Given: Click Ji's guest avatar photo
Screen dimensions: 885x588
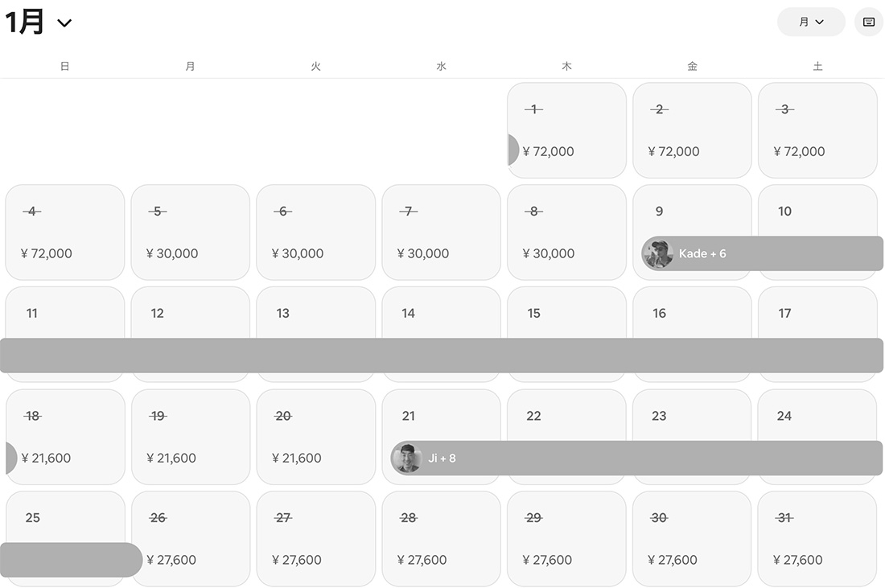Looking at the screenshot, I should tap(406, 458).
